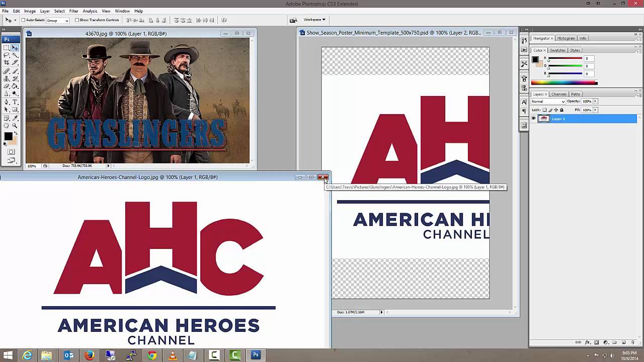Toggle Quick Mask mode
Viewport: 644px width, 362px height.
click(x=11, y=152)
